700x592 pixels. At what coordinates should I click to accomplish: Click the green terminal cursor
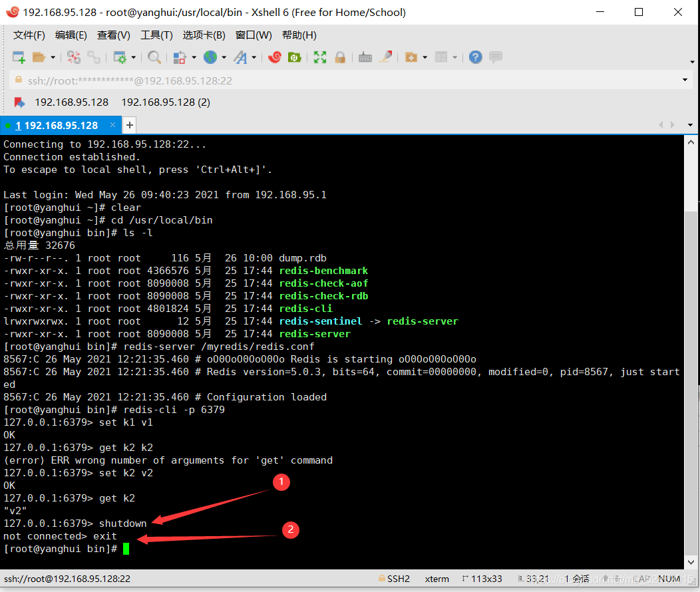(x=126, y=549)
